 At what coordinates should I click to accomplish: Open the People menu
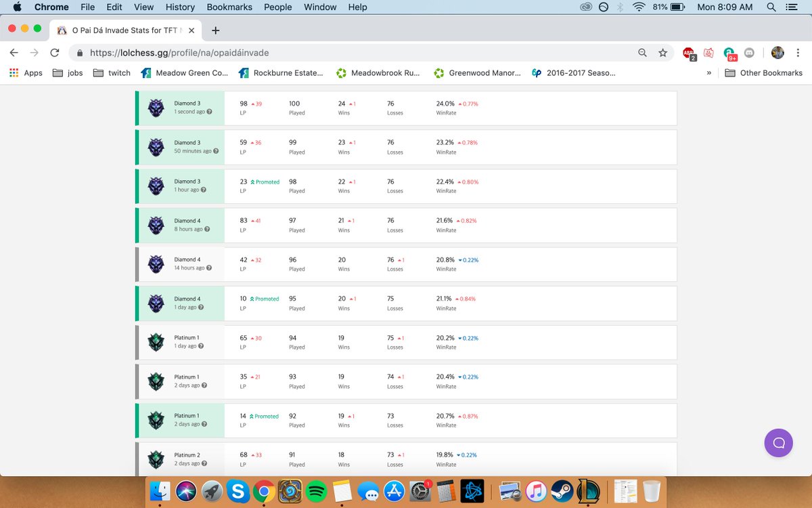(x=278, y=7)
